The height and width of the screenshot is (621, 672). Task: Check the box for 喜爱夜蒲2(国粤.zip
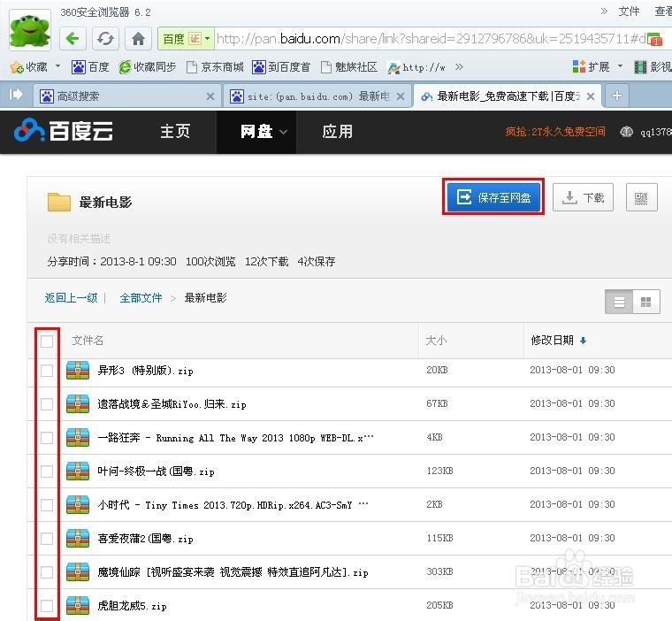47,539
